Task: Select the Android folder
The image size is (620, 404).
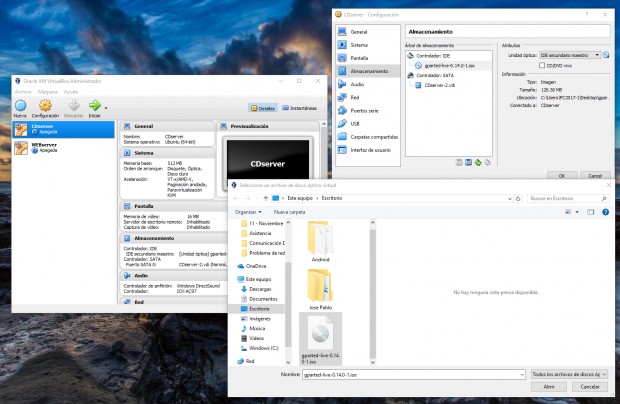Action: (320, 242)
